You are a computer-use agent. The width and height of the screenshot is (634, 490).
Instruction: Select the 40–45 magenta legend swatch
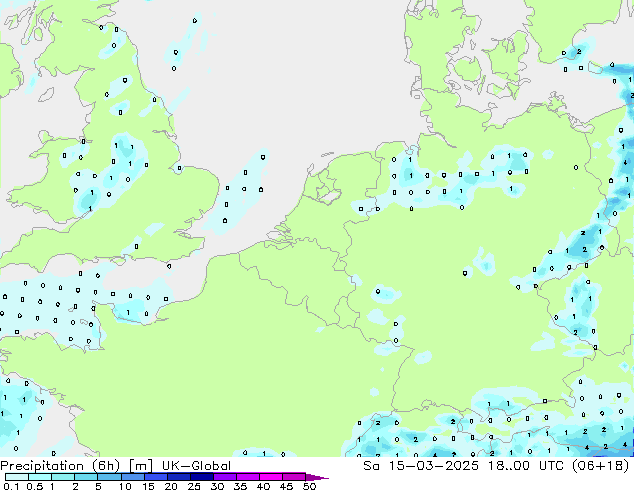click(x=271, y=477)
